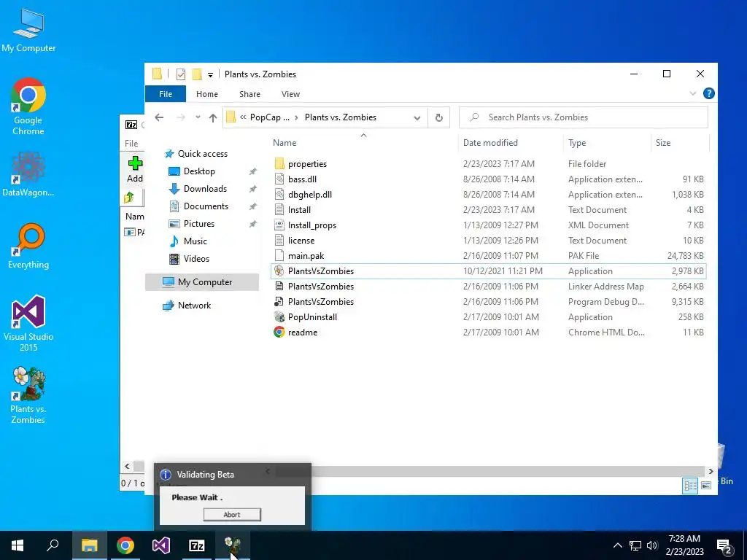747x560 pixels.
Task: Expand the address bar history dropdown
Action: (x=417, y=117)
